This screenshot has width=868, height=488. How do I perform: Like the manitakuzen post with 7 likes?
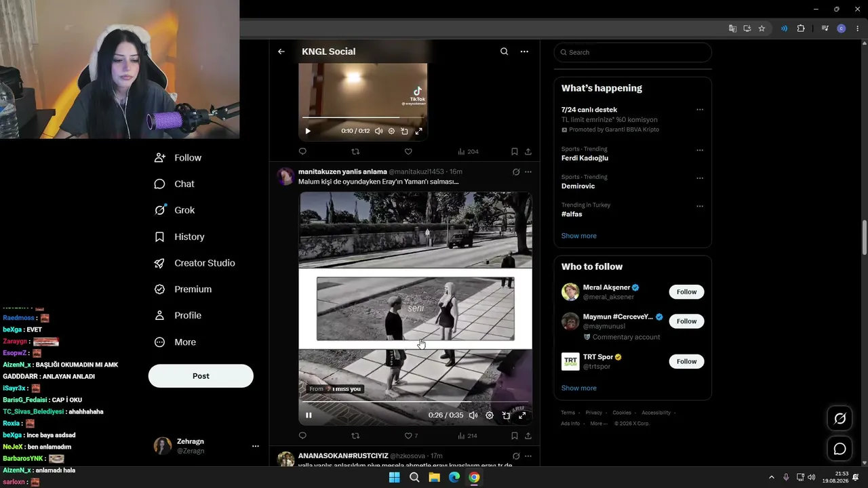[411, 436]
